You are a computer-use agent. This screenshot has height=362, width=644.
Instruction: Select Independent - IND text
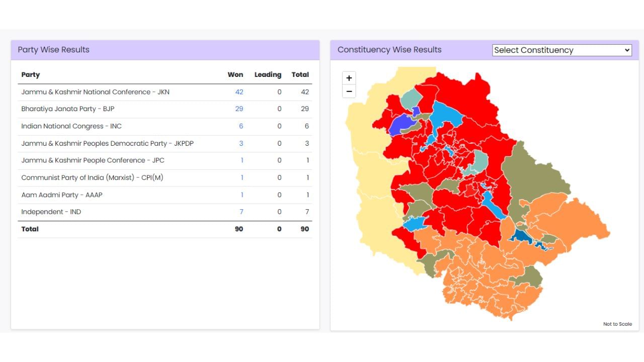tap(51, 212)
